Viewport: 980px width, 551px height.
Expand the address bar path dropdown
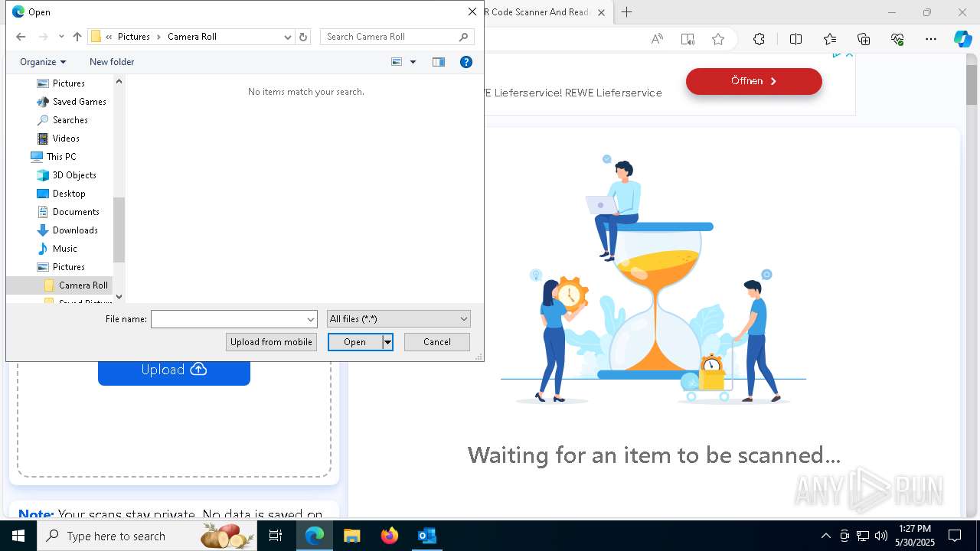(288, 37)
